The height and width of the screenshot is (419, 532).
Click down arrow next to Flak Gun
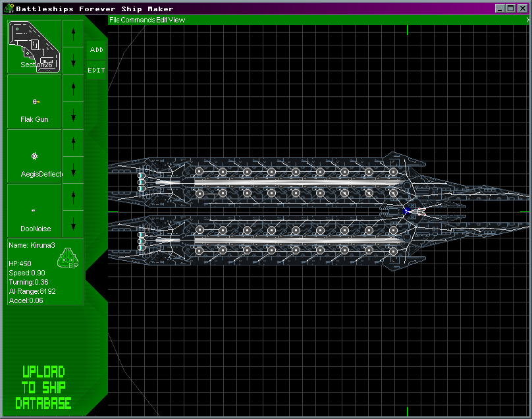click(73, 115)
